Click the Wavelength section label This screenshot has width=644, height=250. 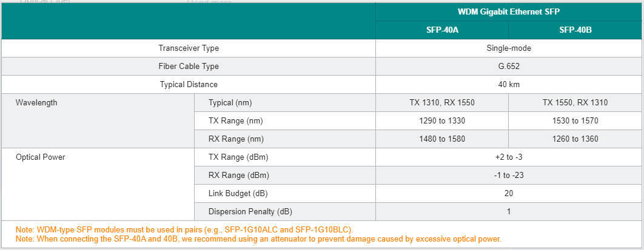point(36,103)
